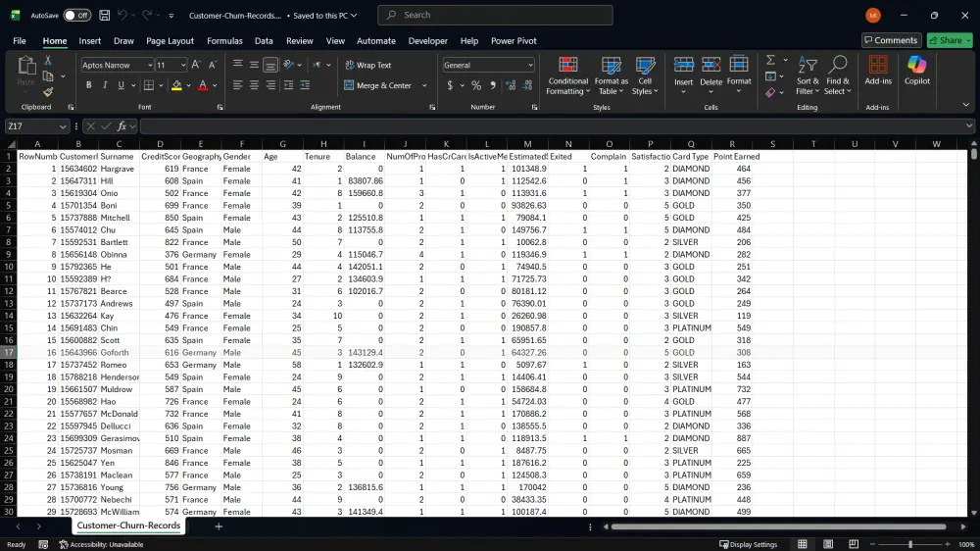Click the Comments button
This screenshot has height=551, width=980.
pos(891,40)
